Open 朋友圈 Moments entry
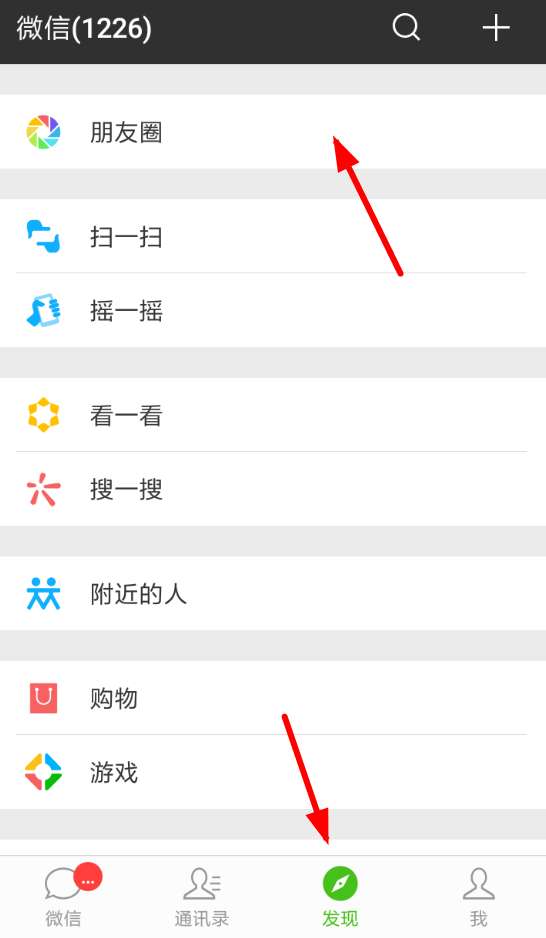546x938 pixels. point(273,132)
